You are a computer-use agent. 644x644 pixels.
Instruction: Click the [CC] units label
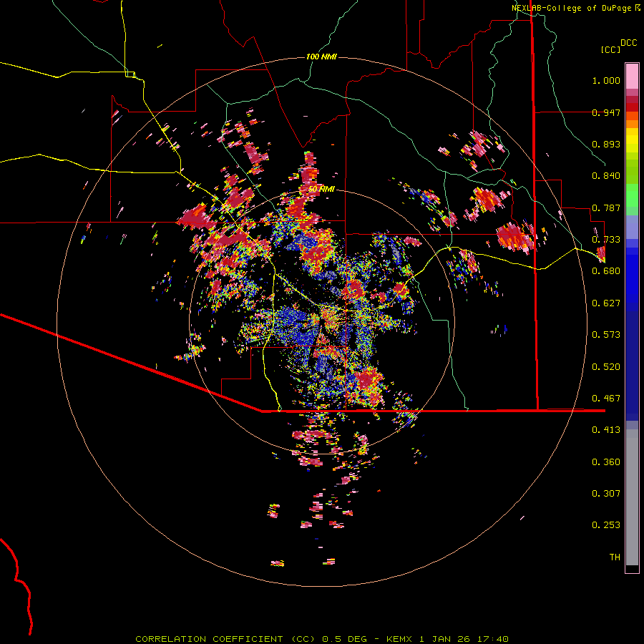[x=610, y=49]
